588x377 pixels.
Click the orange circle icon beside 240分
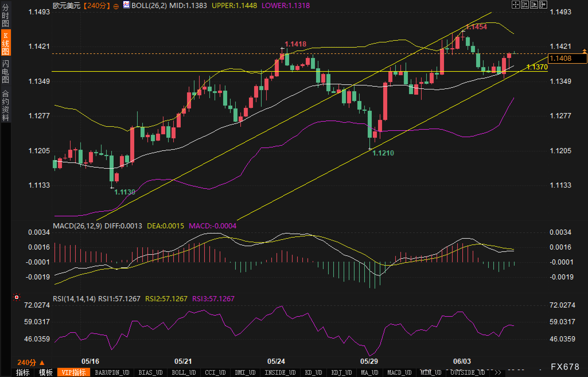click(x=116, y=6)
